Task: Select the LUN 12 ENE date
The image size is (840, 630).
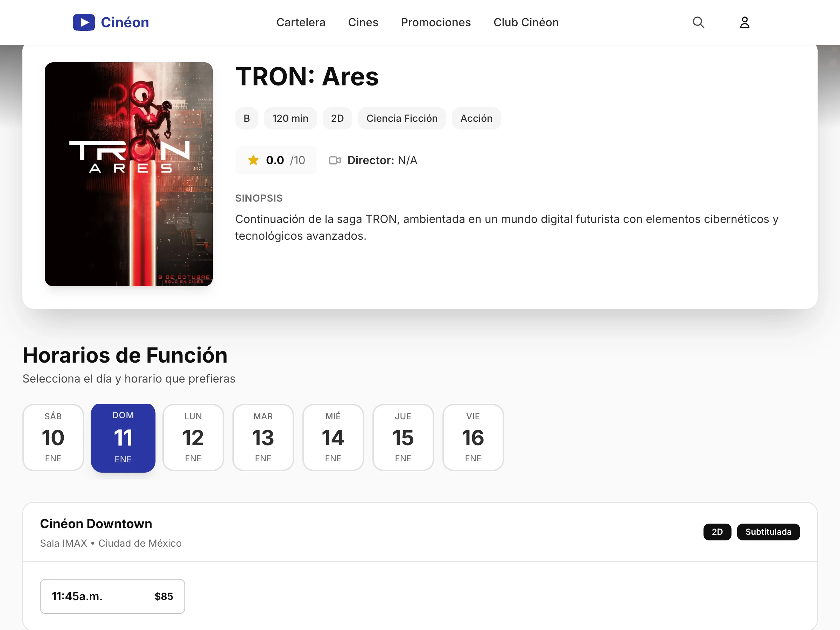Action: coord(193,437)
